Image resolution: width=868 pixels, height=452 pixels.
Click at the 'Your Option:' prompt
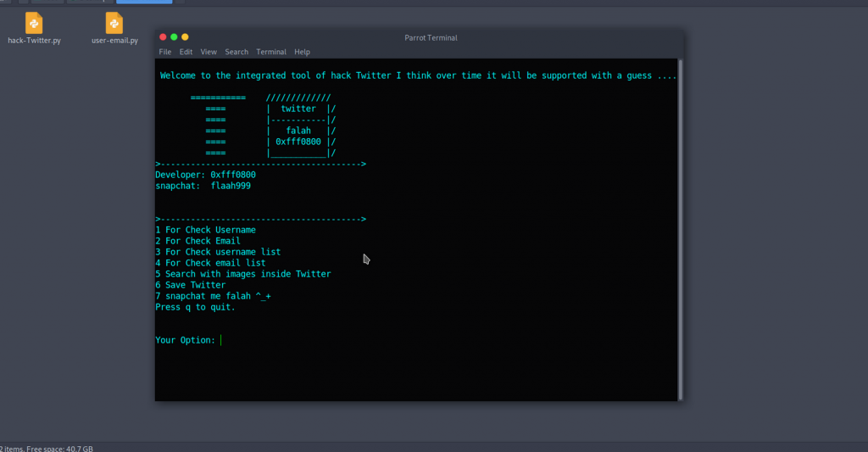tap(185, 340)
